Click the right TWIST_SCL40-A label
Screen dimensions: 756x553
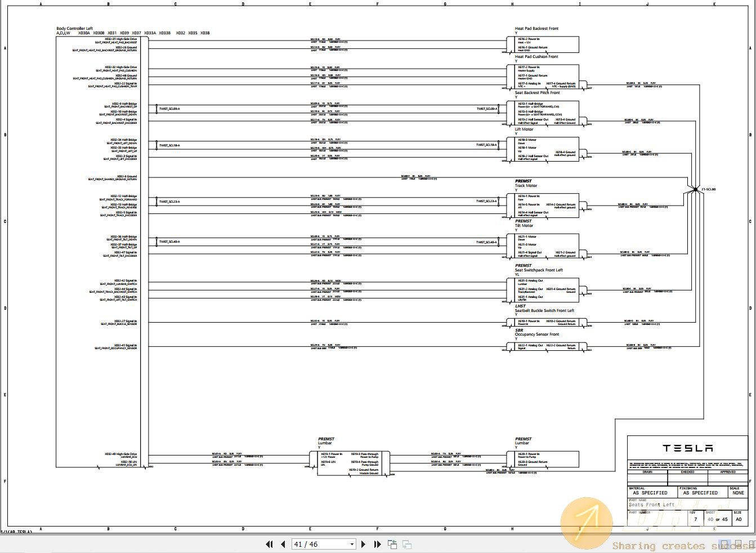[x=487, y=242]
